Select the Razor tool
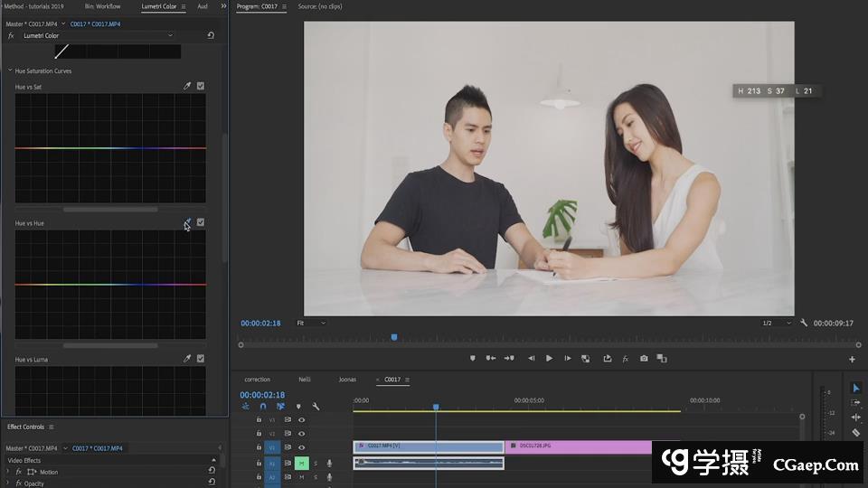This screenshot has height=488, width=868. (x=856, y=433)
